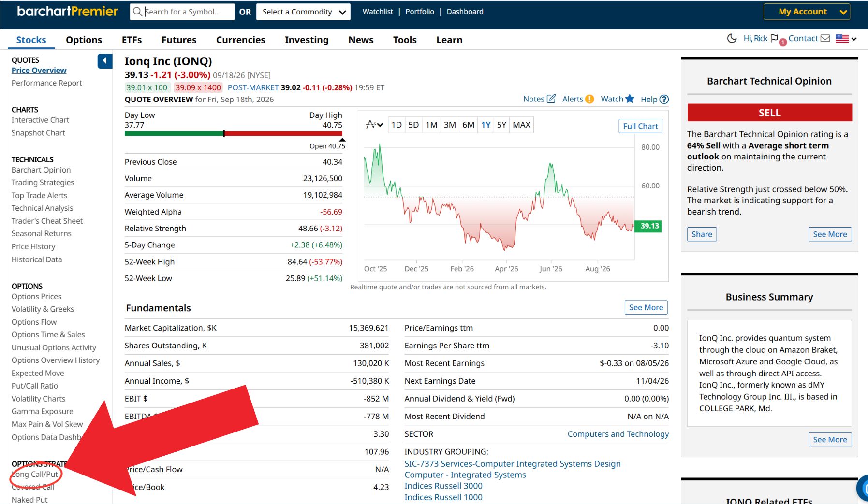868x504 pixels.
Task: Click the Full Chart button
Action: (640, 126)
